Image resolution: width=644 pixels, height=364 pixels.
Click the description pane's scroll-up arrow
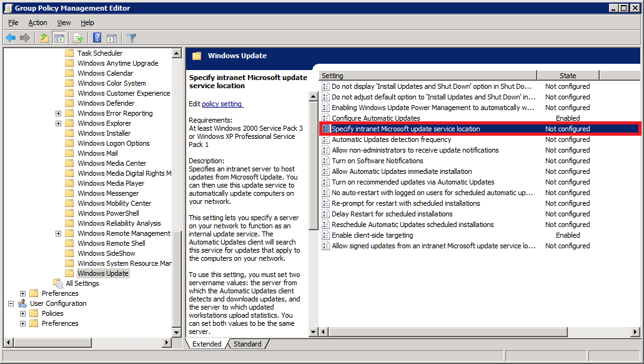[x=314, y=97]
